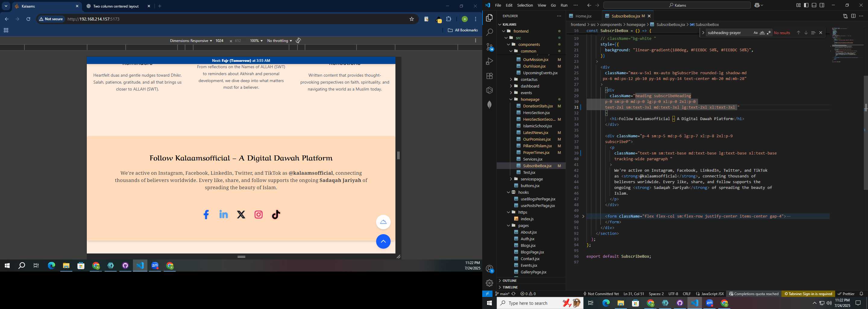The height and width of the screenshot is (309, 868).
Task: Open the MongoDB leaf icon in activity bar
Action: (489, 105)
